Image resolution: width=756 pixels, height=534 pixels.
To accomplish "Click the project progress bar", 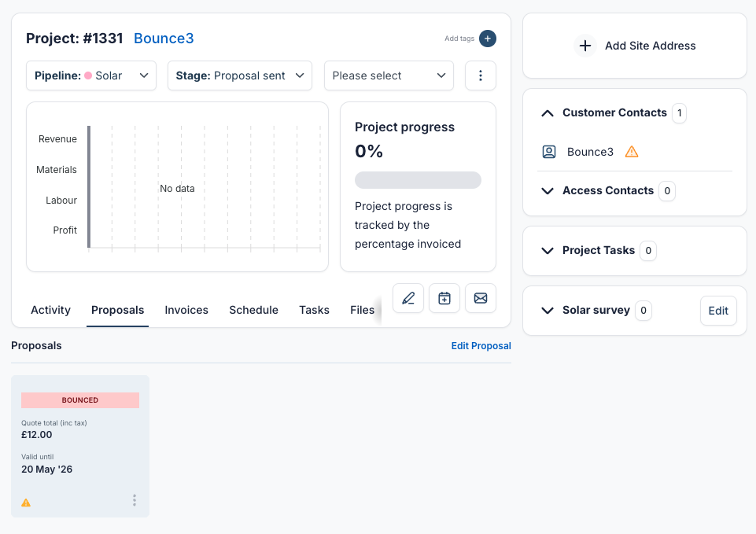I will point(418,180).
